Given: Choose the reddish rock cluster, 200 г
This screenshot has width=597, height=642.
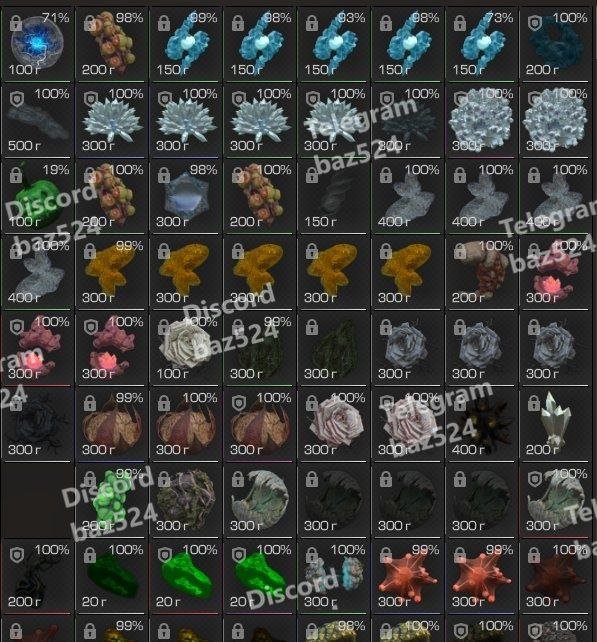Looking at the screenshot, I should tap(482, 271).
